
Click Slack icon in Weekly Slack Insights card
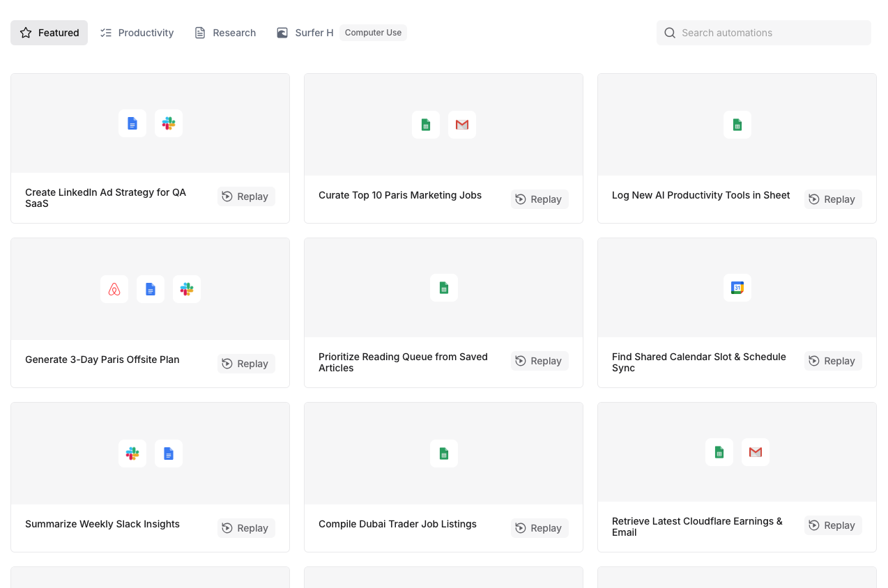[132, 454]
